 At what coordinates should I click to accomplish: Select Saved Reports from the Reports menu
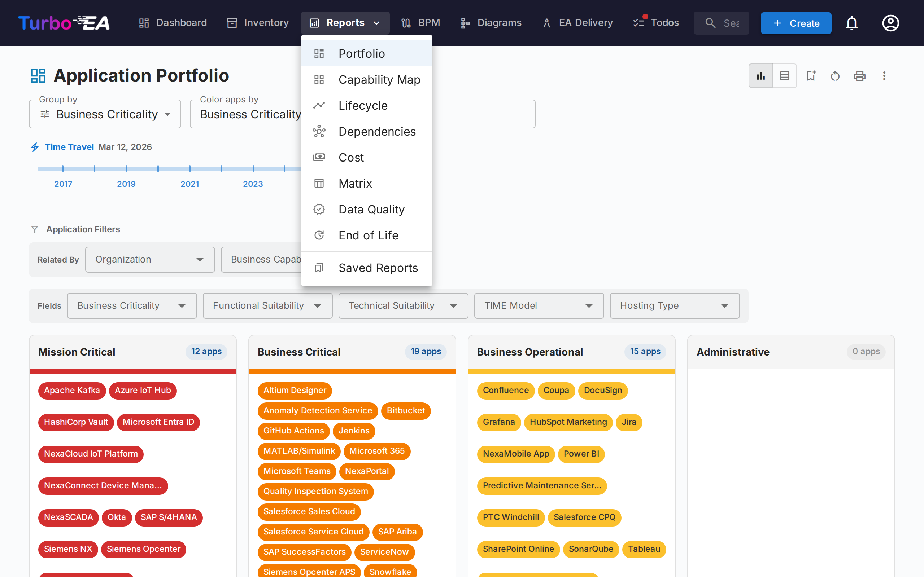click(x=378, y=268)
